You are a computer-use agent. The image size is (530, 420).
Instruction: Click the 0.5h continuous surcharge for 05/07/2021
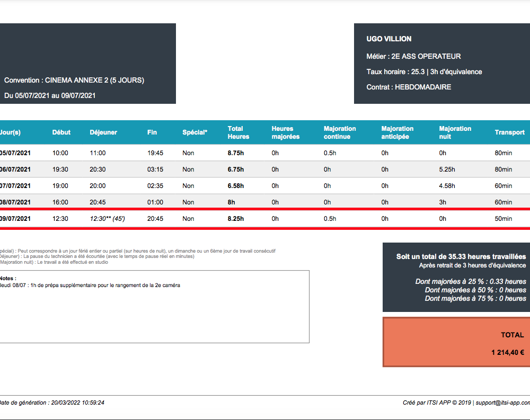pyautogui.click(x=330, y=153)
